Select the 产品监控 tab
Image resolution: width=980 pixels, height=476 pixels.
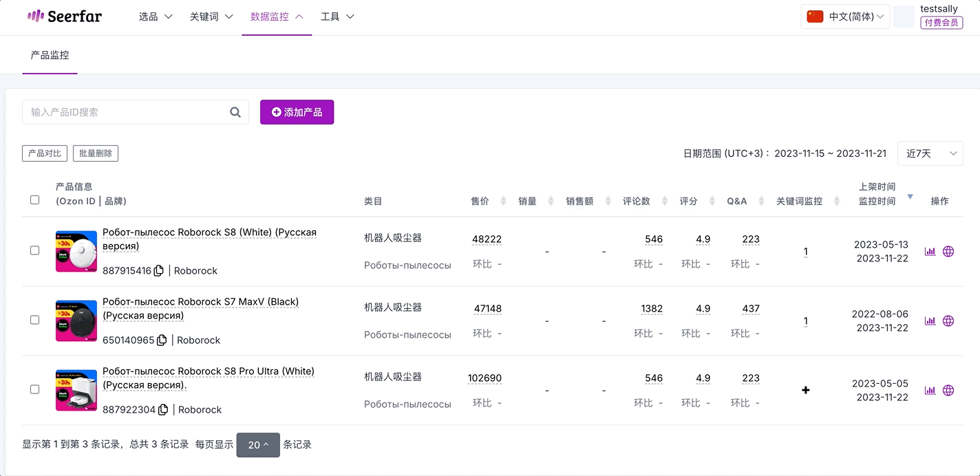(x=50, y=55)
